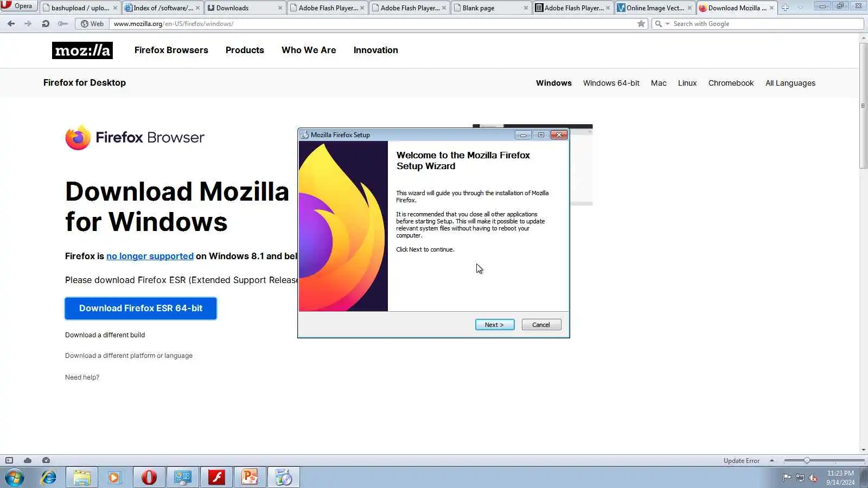
Task: Open the search engine dropdown magnifier
Action: [662, 24]
